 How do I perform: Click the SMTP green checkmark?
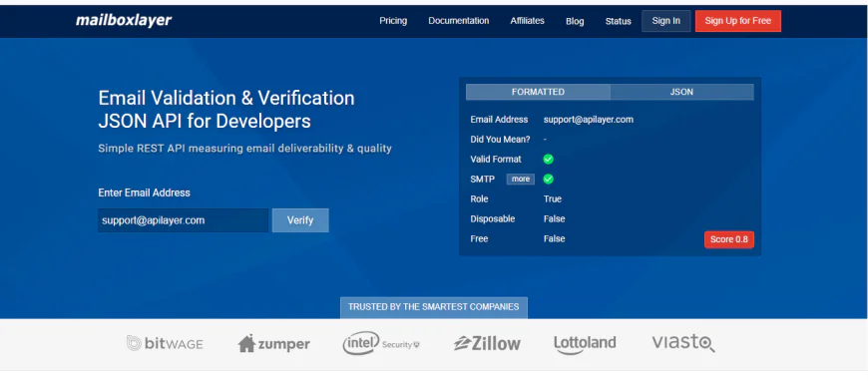click(548, 179)
